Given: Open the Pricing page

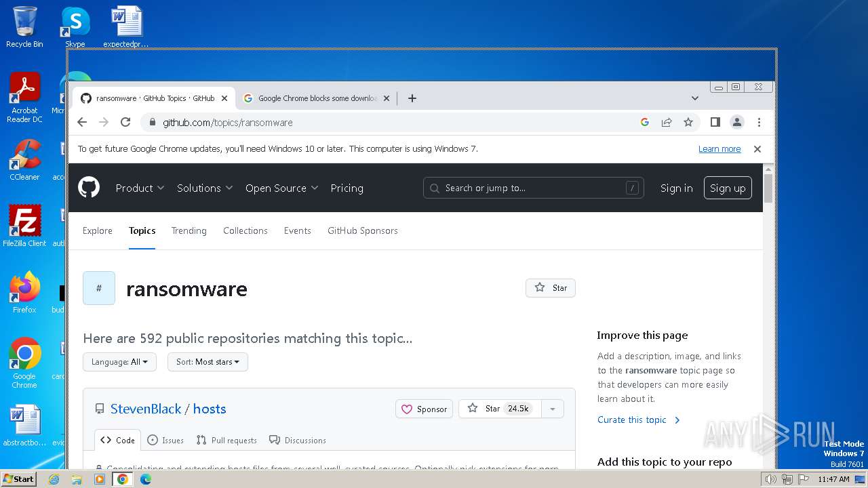Looking at the screenshot, I should [x=347, y=188].
